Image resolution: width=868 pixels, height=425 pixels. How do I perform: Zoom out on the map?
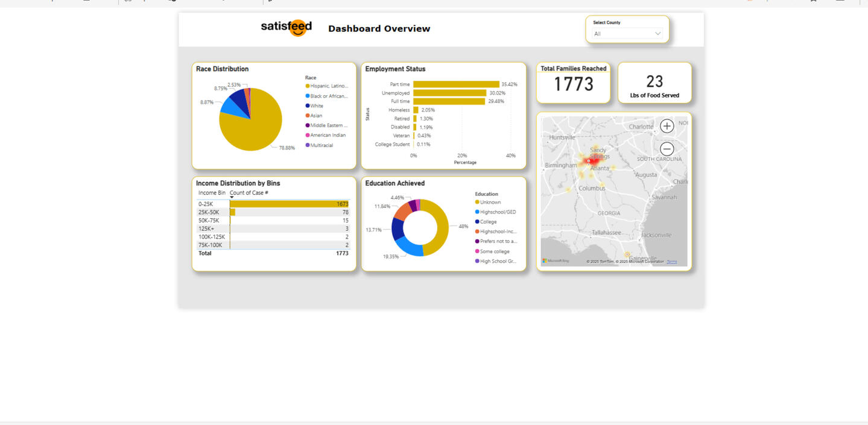(667, 149)
